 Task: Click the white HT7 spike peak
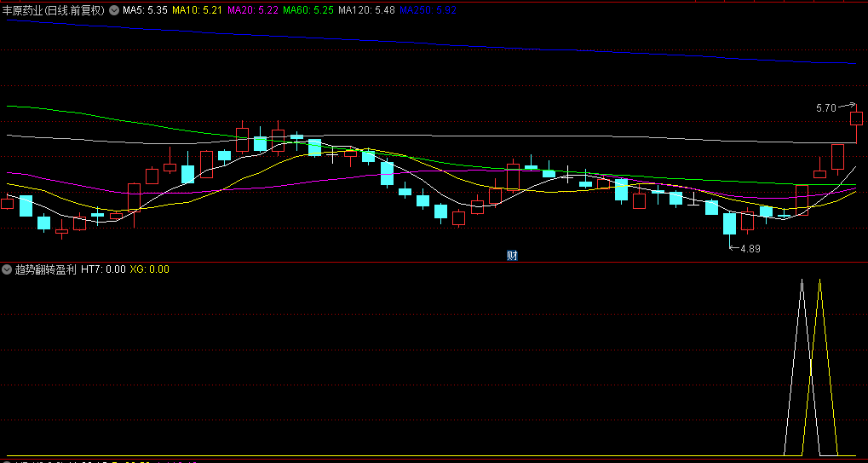(x=802, y=281)
